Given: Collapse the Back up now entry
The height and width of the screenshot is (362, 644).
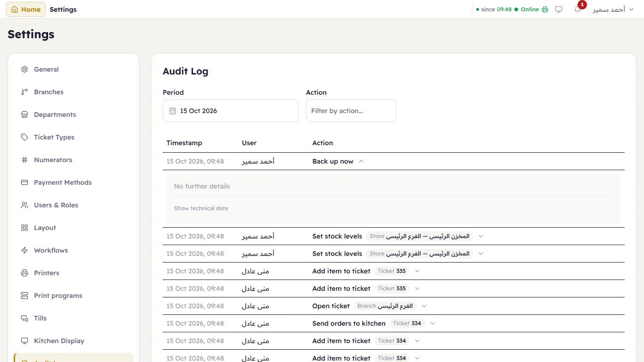Looking at the screenshot, I should [361, 161].
